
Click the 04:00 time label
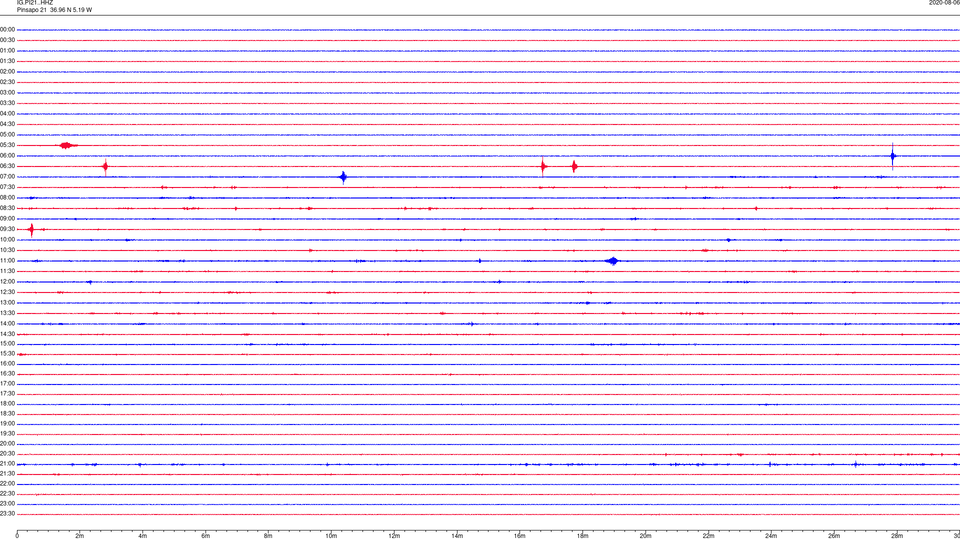pyautogui.click(x=7, y=114)
